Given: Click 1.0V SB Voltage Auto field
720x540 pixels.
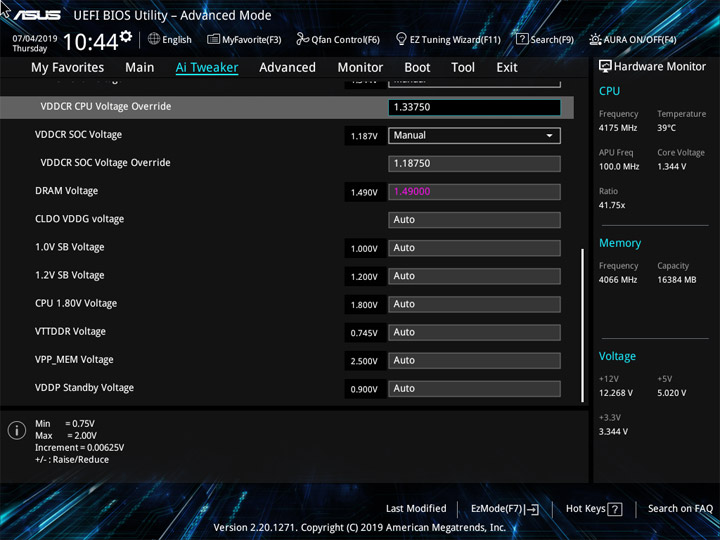Looking at the screenshot, I should coord(474,248).
